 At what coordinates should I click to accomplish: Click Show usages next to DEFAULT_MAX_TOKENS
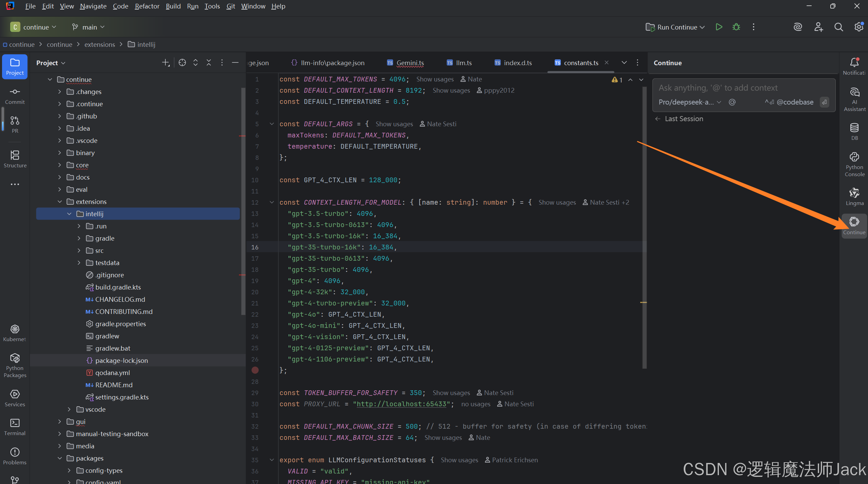pyautogui.click(x=435, y=79)
